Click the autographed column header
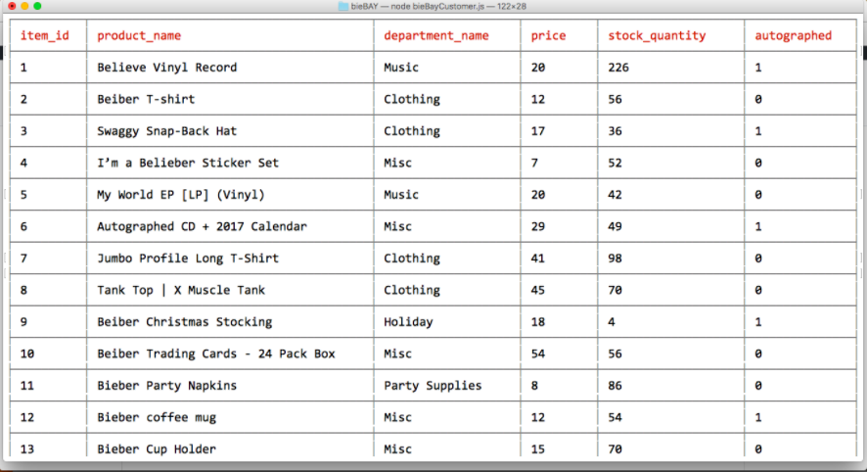 (x=793, y=36)
